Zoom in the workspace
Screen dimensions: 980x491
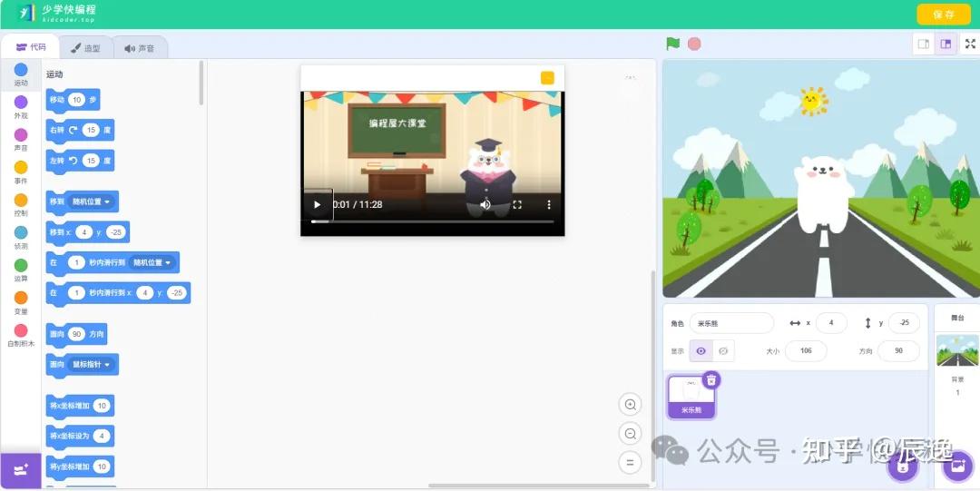(630, 405)
